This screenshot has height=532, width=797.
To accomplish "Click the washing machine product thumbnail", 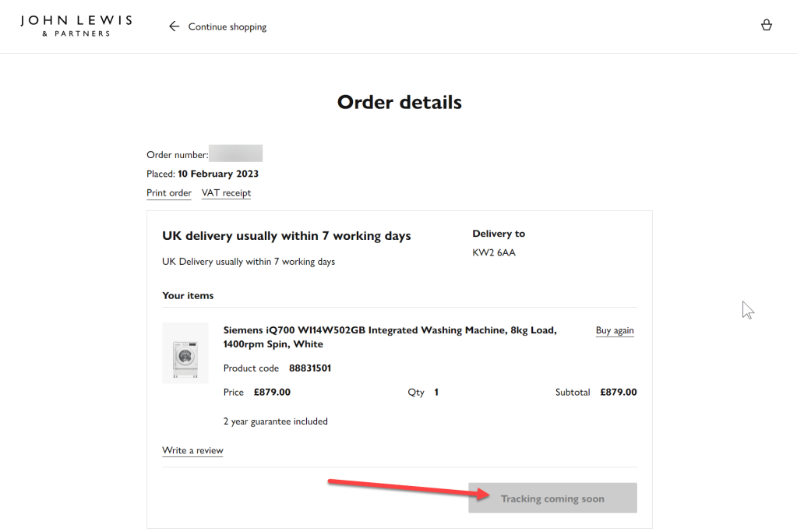I will pyautogui.click(x=185, y=353).
